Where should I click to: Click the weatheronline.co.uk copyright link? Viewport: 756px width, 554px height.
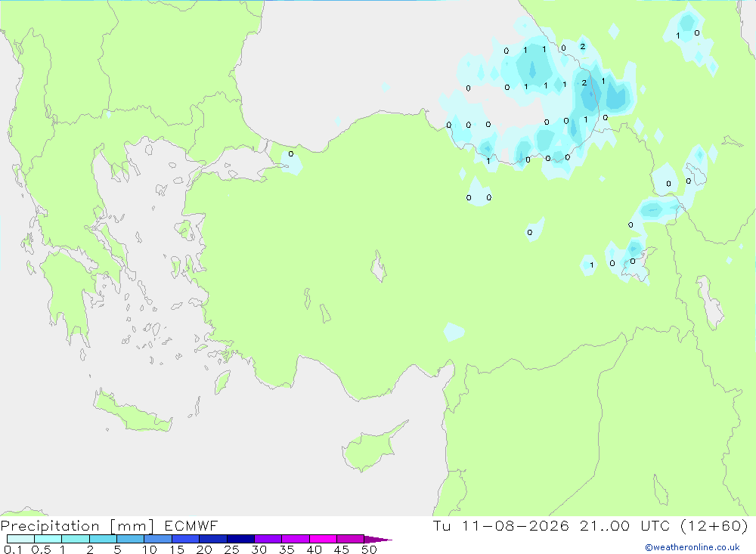coord(692,547)
